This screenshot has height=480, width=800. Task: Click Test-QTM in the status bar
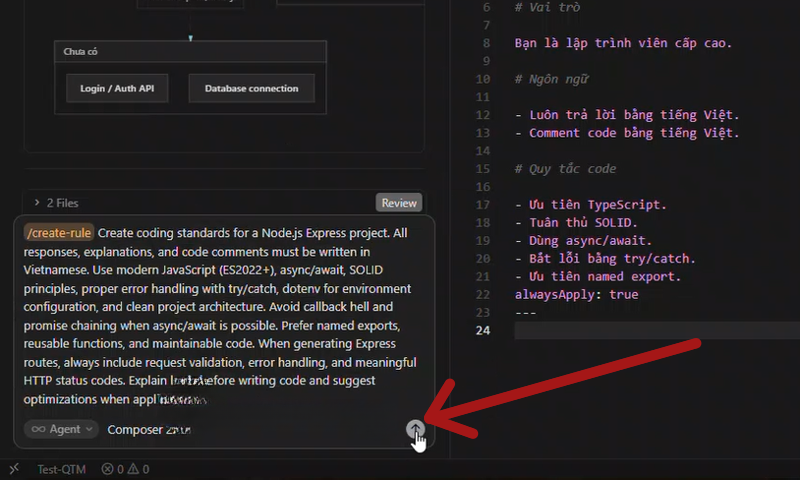[x=61, y=469]
